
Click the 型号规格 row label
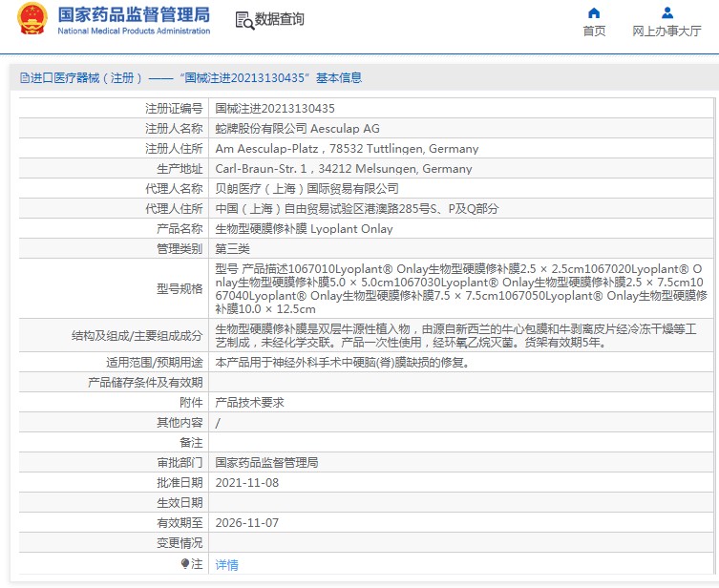coord(180,288)
